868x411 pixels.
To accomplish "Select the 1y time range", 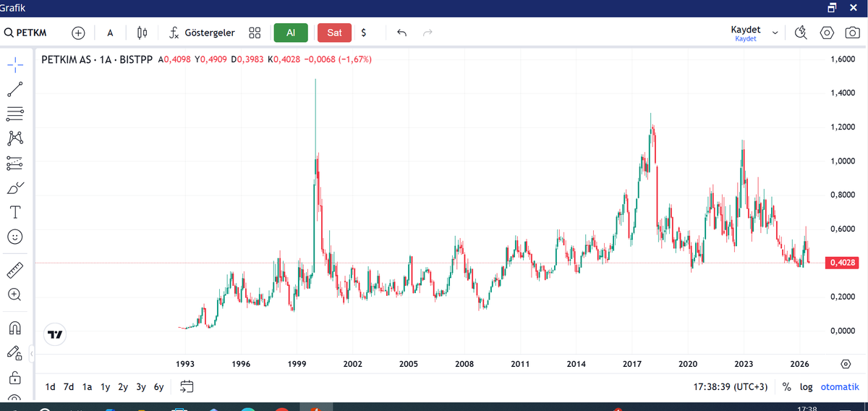I will click(105, 386).
